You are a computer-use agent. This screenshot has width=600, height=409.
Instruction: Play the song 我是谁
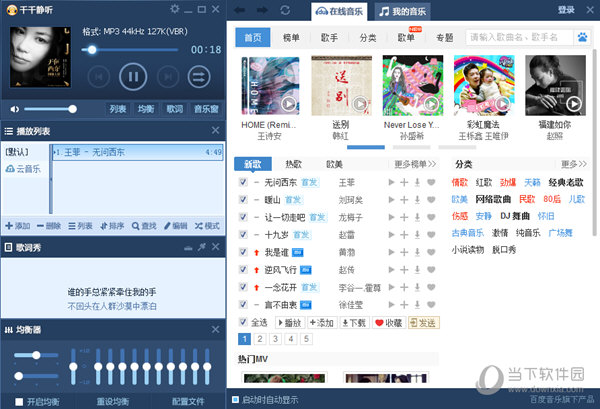pyautogui.click(x=391, y=252)
